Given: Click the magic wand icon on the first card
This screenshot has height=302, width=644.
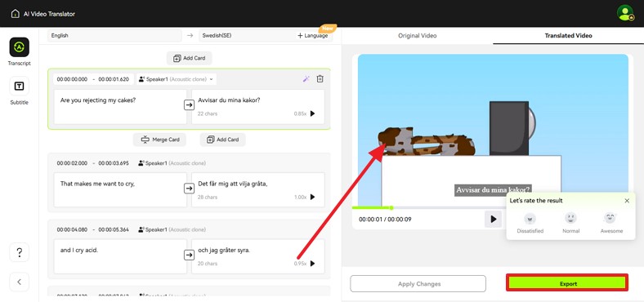Looking at the screenshot, I should (x=306, y=79).
